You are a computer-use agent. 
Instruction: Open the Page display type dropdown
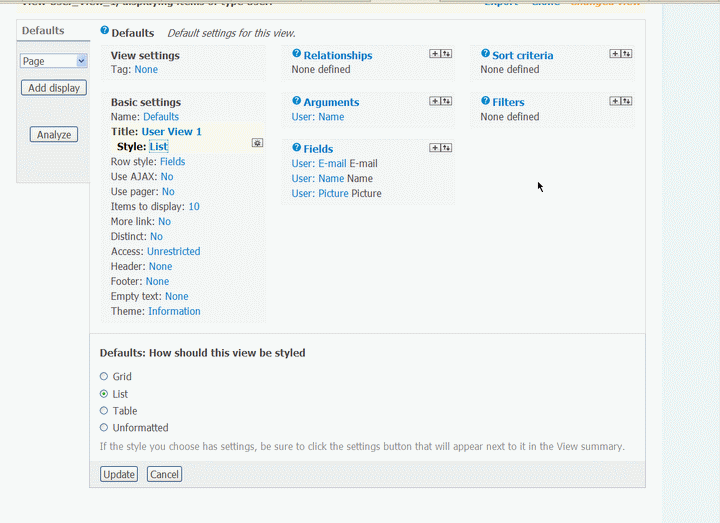(54, 61)
